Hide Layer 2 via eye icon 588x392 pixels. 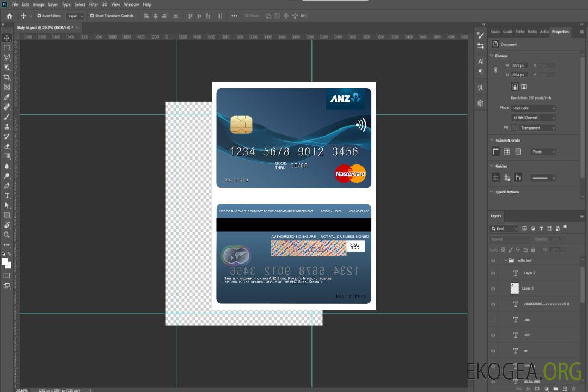coord(493,273)
